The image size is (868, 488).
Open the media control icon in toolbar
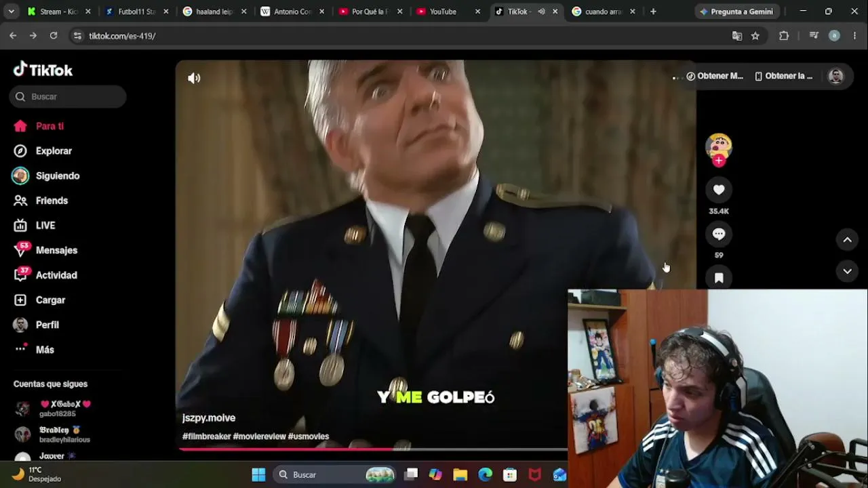pos(814,36)
